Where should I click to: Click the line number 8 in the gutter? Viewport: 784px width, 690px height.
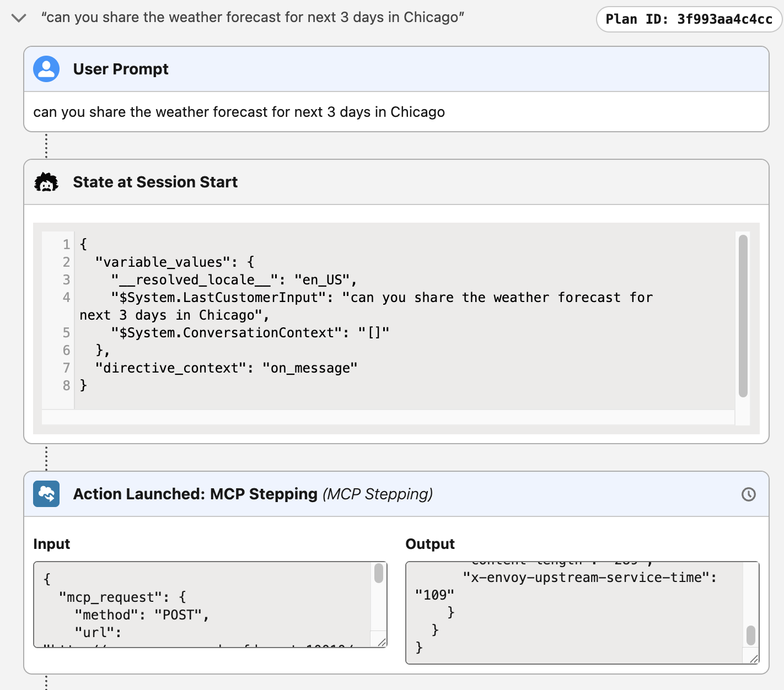[66, 385]
